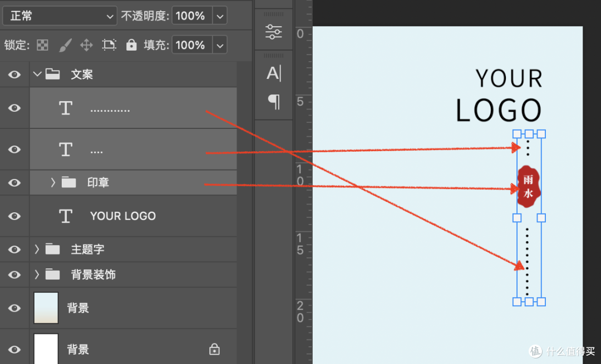Click the YOUR LOGO text on canvas

click(499, 95)
